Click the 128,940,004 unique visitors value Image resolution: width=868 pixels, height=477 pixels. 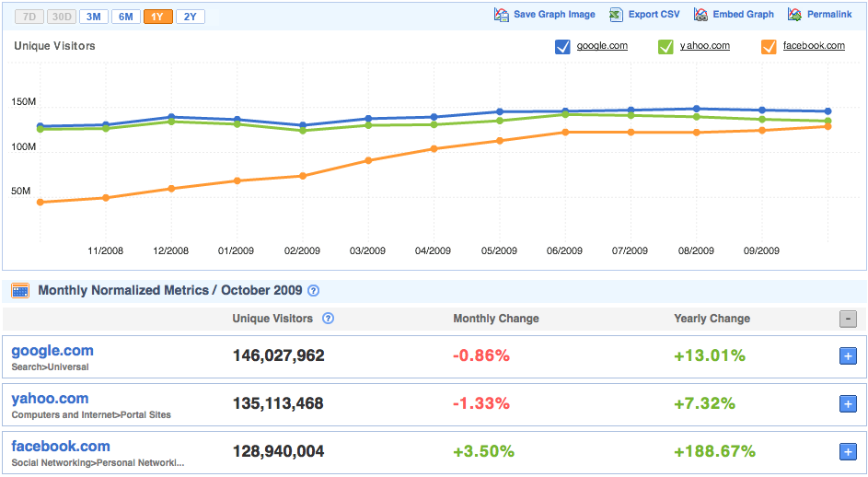coord(279,451)
